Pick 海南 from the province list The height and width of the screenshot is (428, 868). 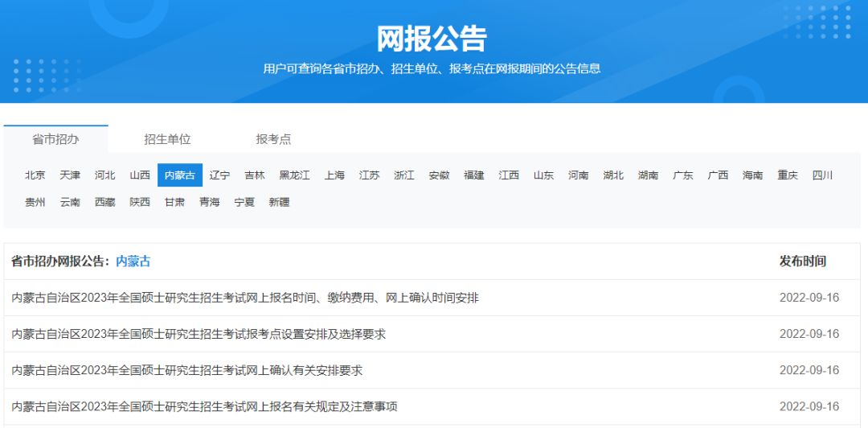coord(753,175)
